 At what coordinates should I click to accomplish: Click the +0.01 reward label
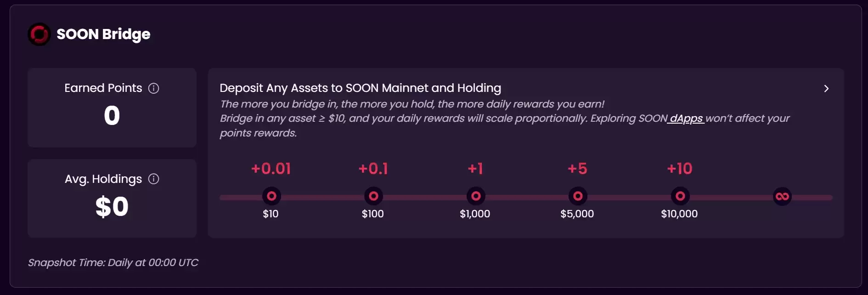click(271, 169)
